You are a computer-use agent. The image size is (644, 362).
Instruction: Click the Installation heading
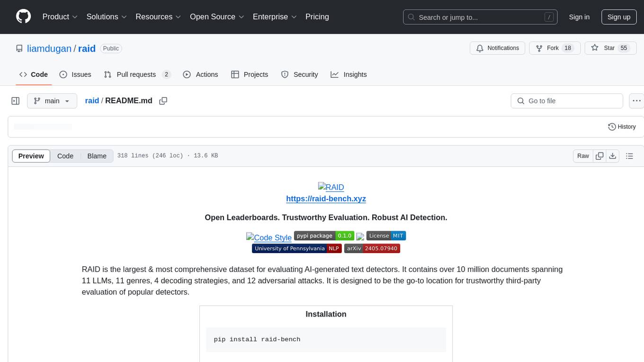coord(326,314)
